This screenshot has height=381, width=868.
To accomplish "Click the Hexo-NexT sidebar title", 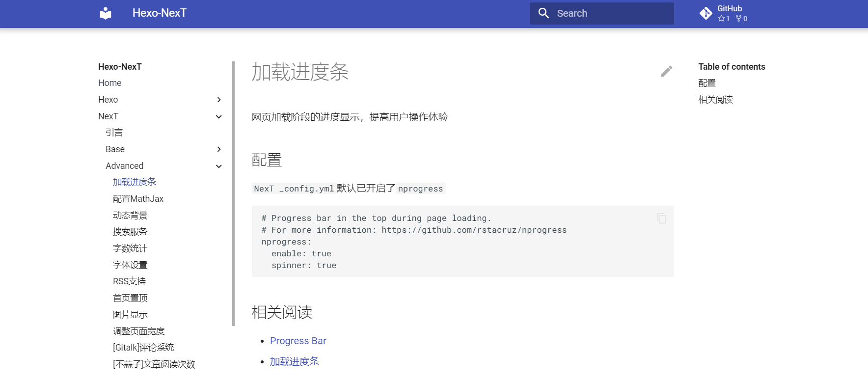I will [120, 67].
